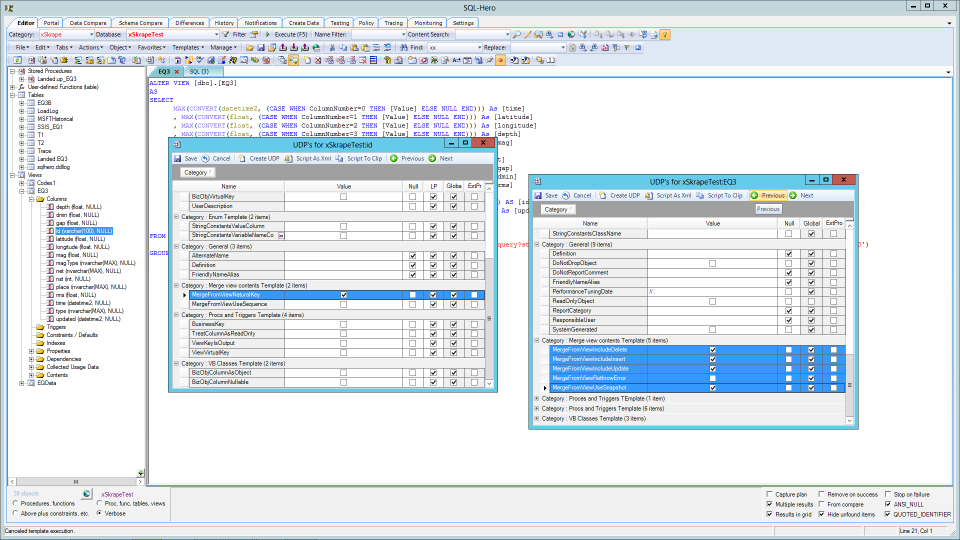This screenshot has width=960, height=540.
Task: Click the open folder icon in toolbar
Action: [x=250, y=47]
